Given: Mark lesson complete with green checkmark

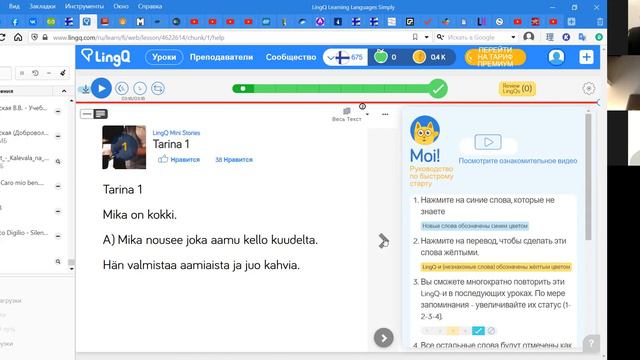Looking at the screenshot, I should point(438,88).
